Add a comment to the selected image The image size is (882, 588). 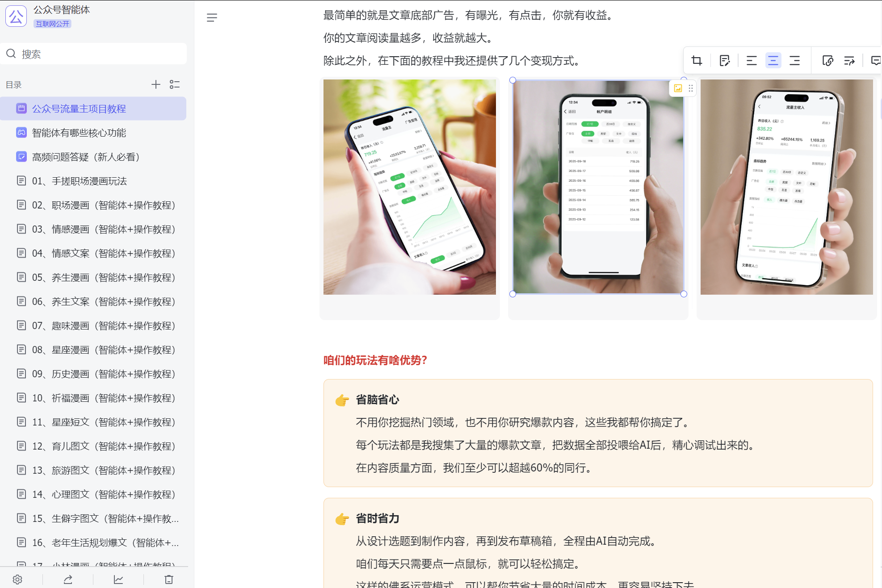[x=876, y=60]
